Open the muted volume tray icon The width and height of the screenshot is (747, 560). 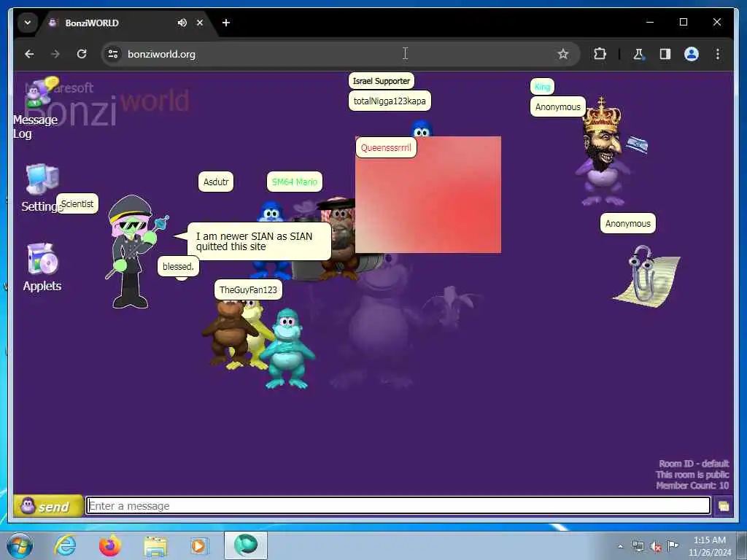click(656, 546)
